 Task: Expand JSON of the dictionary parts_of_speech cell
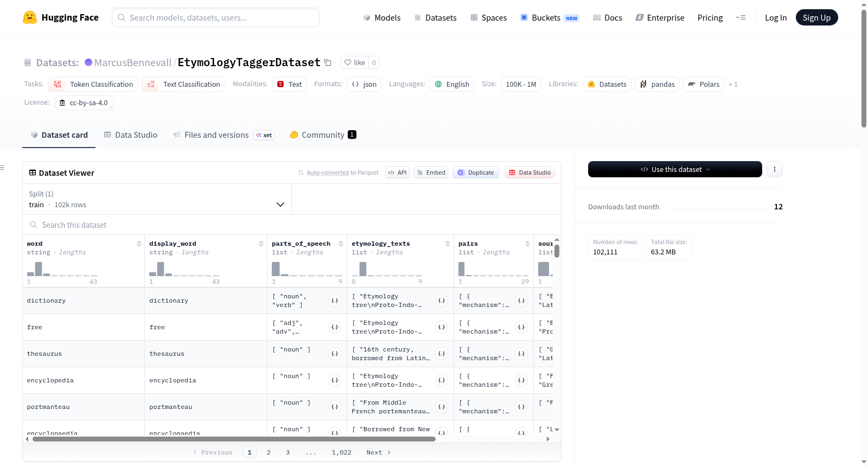point(335,300)
